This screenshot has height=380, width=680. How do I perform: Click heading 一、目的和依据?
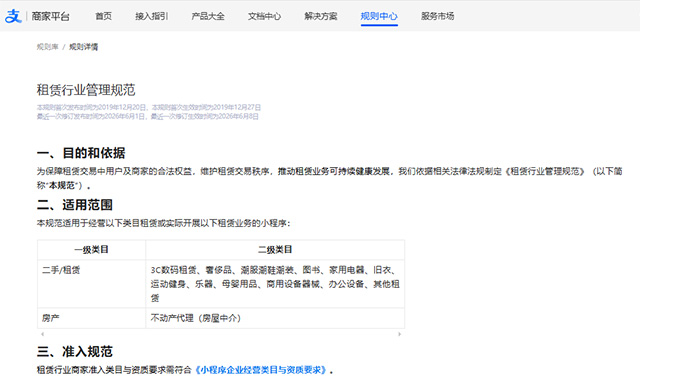coord(81,153)
